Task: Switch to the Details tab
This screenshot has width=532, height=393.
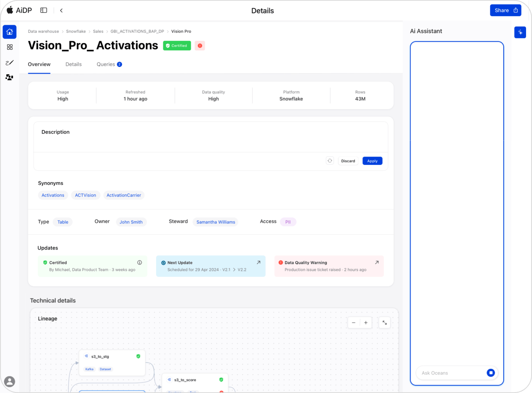Action: 74,64
